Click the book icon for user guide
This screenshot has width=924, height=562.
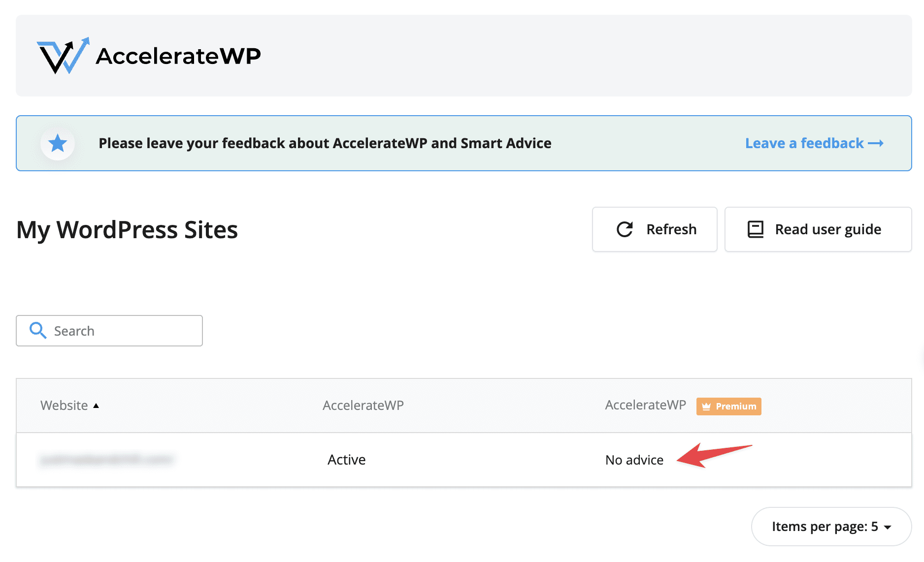[x=755, y=229]
